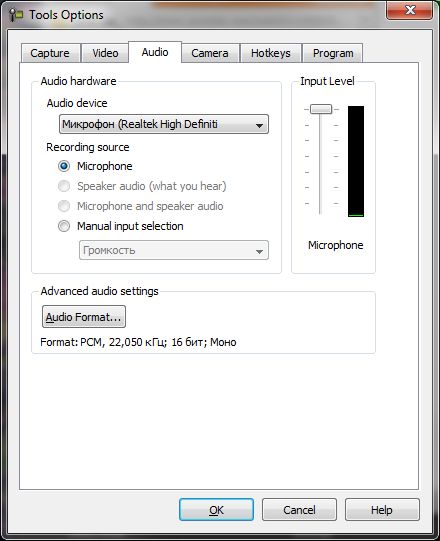Go to the Camera tab
440x541 pixels.
pyautogui.click(x=210, y=53)
